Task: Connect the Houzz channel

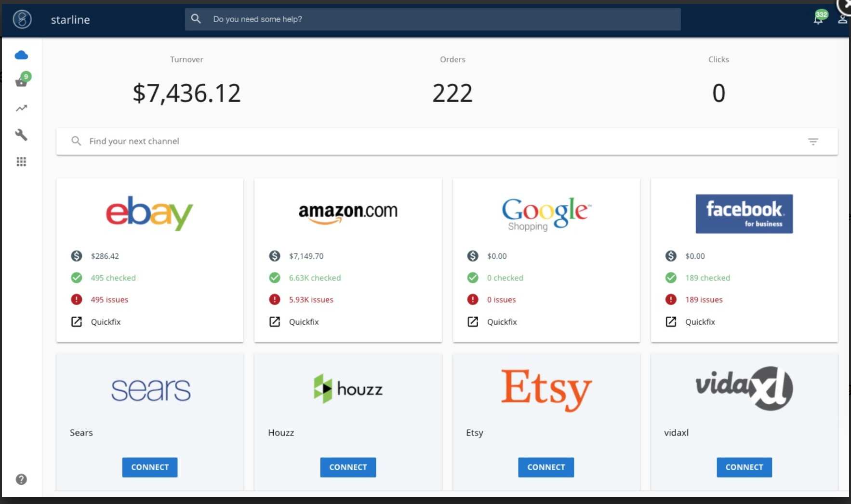Action: tap(348, 467)
